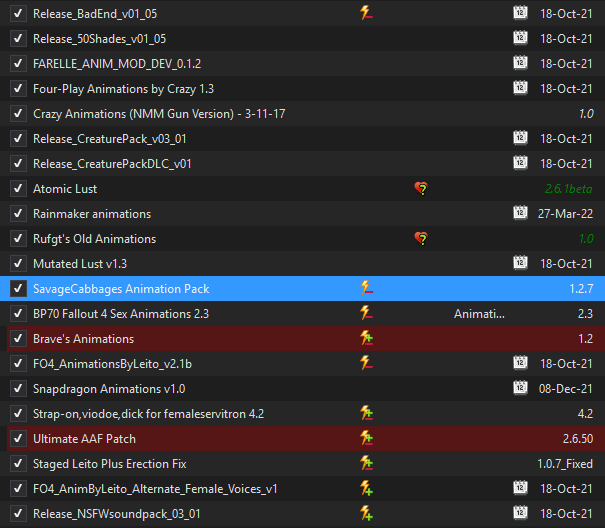Click the calendar icon for Mutated Lust v1.3
Viewport: 605px width, 528px height.
coord(520,263)
